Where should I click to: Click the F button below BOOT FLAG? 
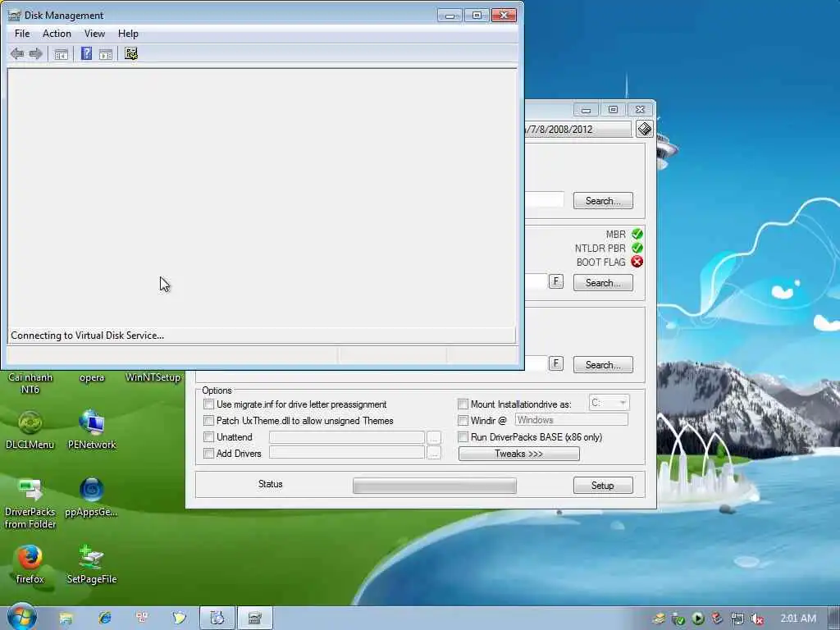[x=556, y=281]
